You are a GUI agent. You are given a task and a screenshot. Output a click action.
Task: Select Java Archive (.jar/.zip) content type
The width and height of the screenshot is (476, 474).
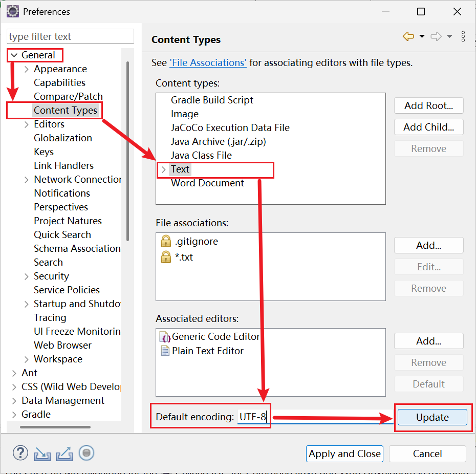218,141
